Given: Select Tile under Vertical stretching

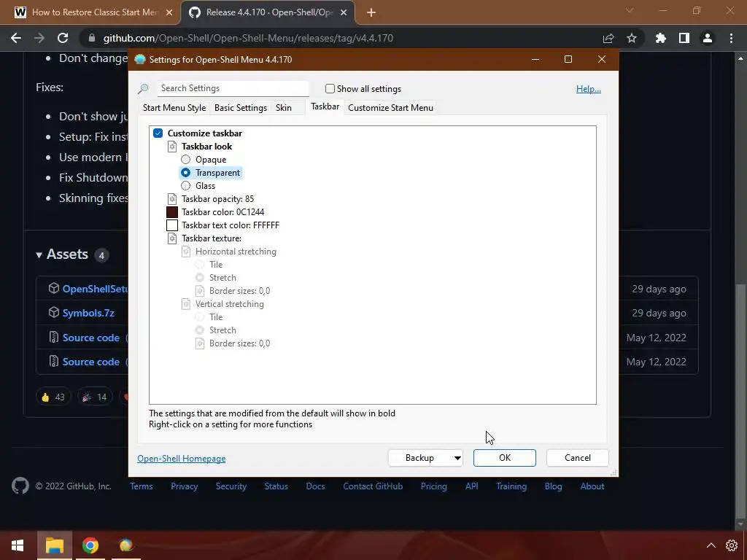Looking at the screenshot, I should click(200, 317).
